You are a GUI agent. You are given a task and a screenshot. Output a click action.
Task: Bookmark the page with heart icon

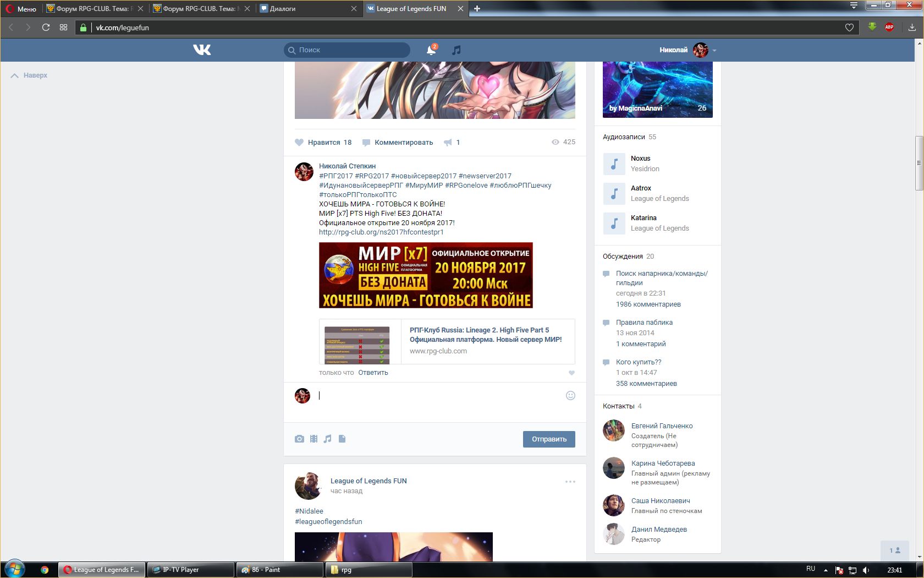(x=849, y=28)
